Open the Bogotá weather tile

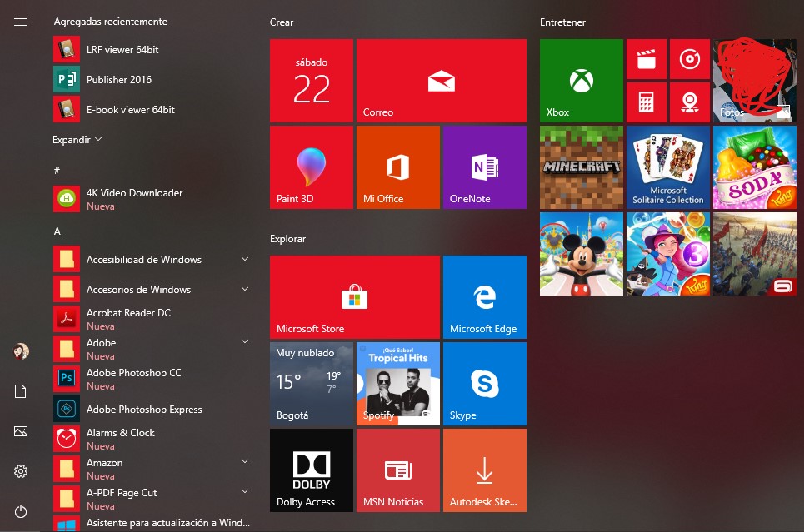coord(312,383)
